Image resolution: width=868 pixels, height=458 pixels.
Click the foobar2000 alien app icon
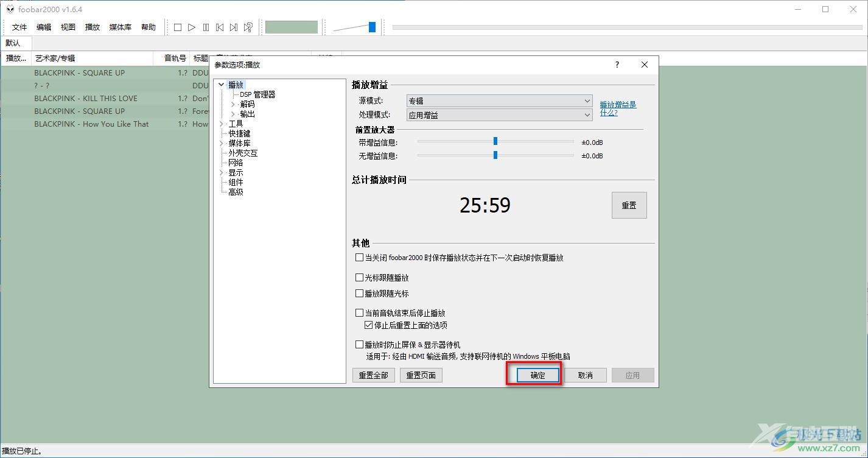[10, 9]
